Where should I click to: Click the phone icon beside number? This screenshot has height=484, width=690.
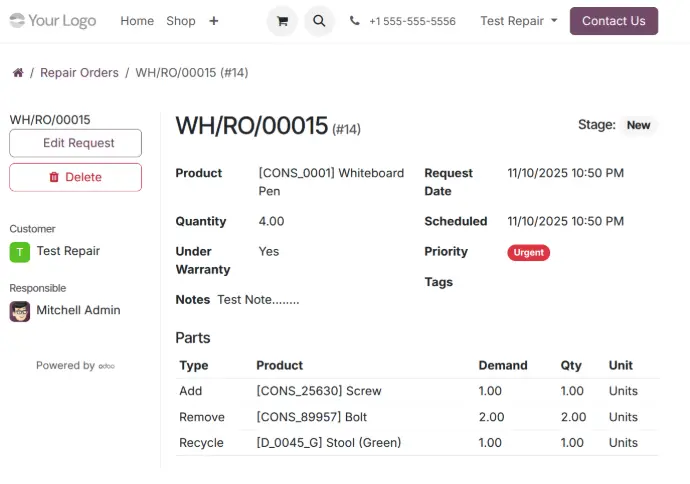pos(355,21)
